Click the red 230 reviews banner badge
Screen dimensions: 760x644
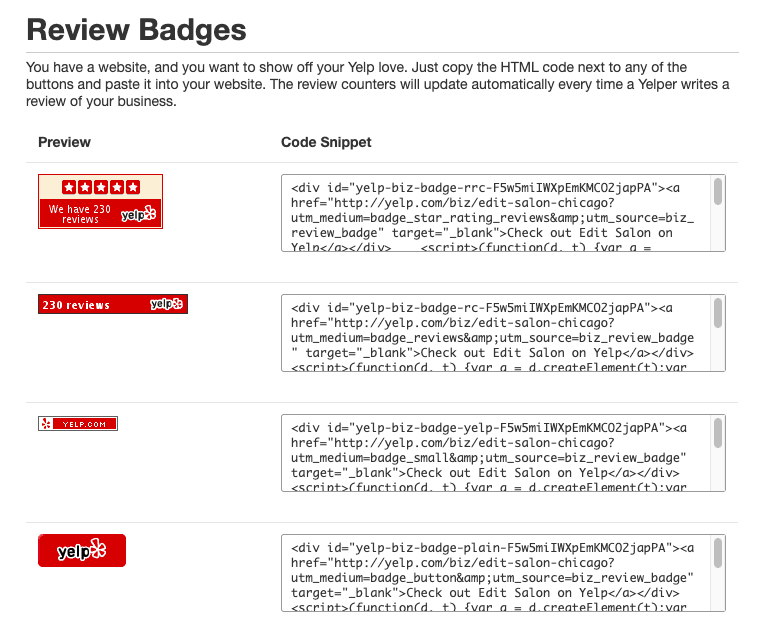coord(113,304)
